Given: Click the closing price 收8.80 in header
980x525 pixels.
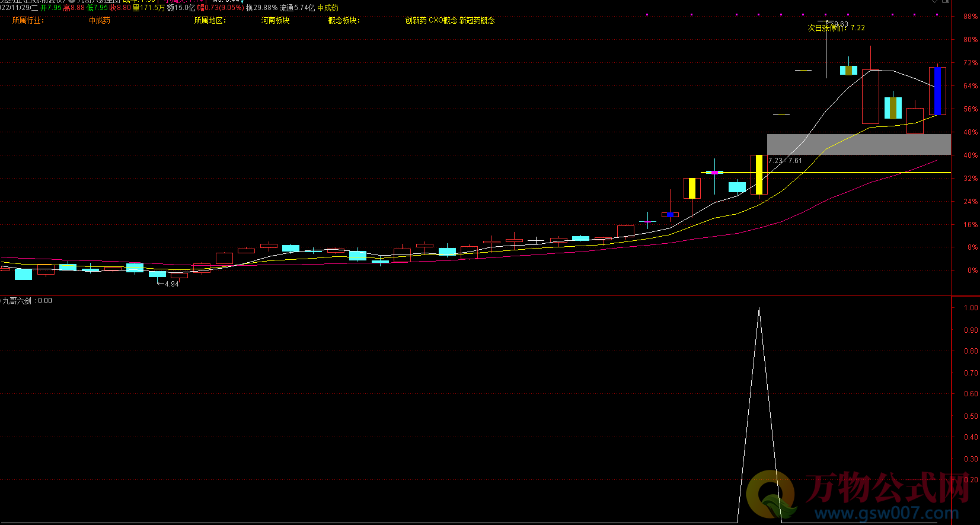Looking at the screenshot, I should (120, 8).
